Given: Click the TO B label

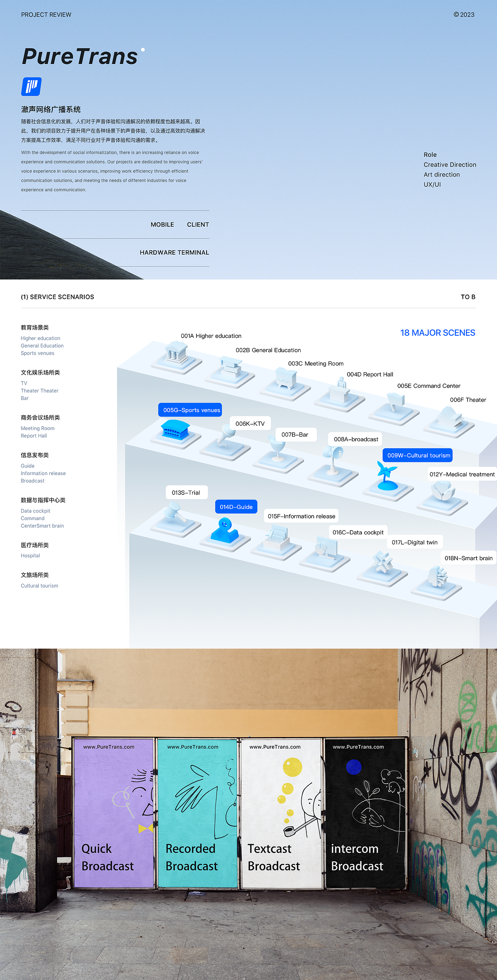Looking at the screenshot, I should pos(468,297).
